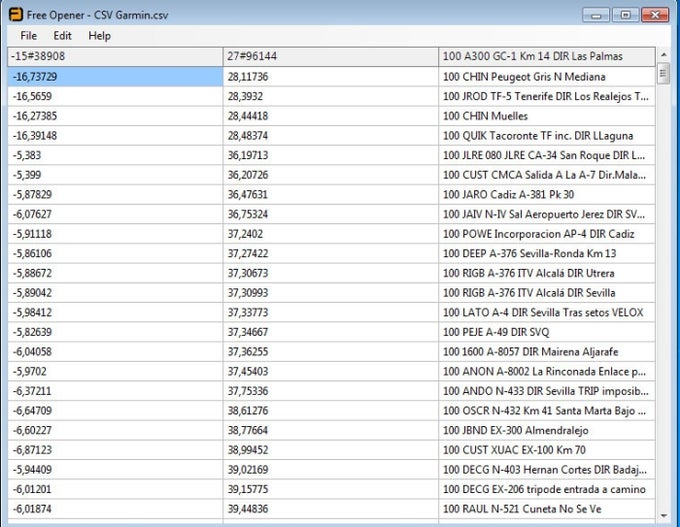This screenshot has width=680, height=527.
Task: Select cell 100 PEJE A-49 DIR SVQ
Action: pyautogui.click(x=547, y=332)
